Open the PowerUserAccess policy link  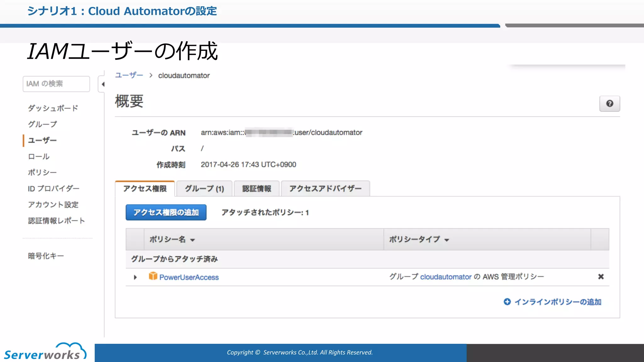tap(189, 277)
